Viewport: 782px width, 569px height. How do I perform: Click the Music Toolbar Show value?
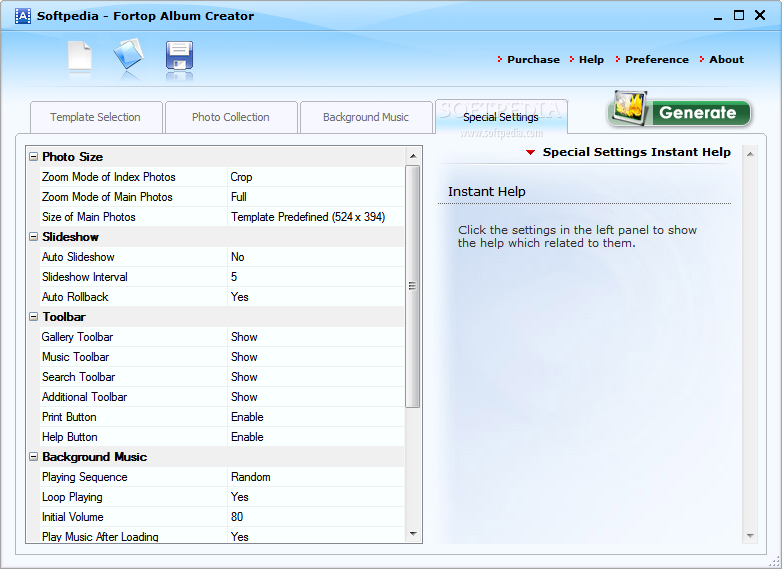[x=244, y=357]
